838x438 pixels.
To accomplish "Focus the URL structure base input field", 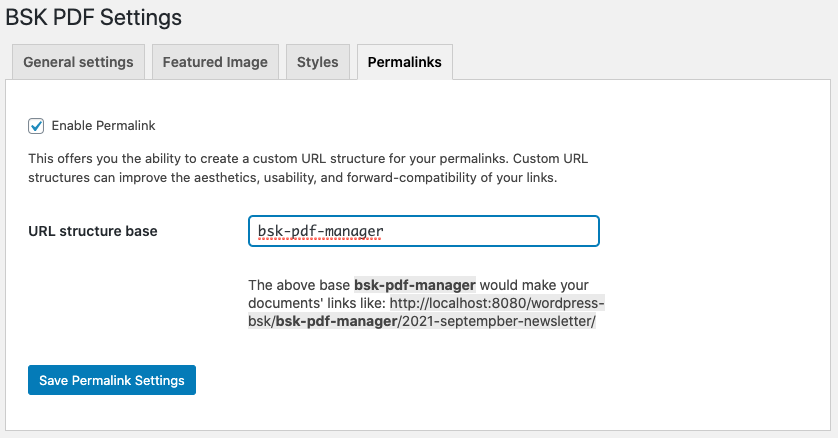I will [x=423, y=231].
